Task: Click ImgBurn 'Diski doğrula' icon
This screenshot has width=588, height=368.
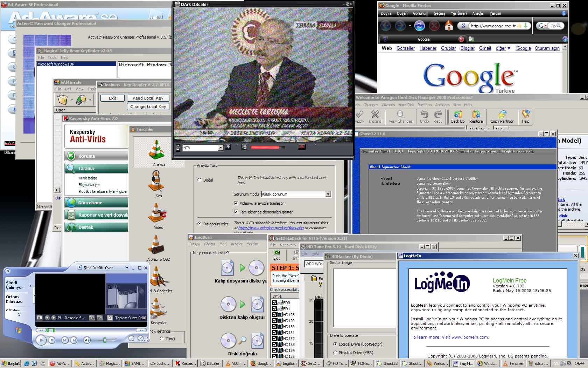Action: tap(243, 341)
